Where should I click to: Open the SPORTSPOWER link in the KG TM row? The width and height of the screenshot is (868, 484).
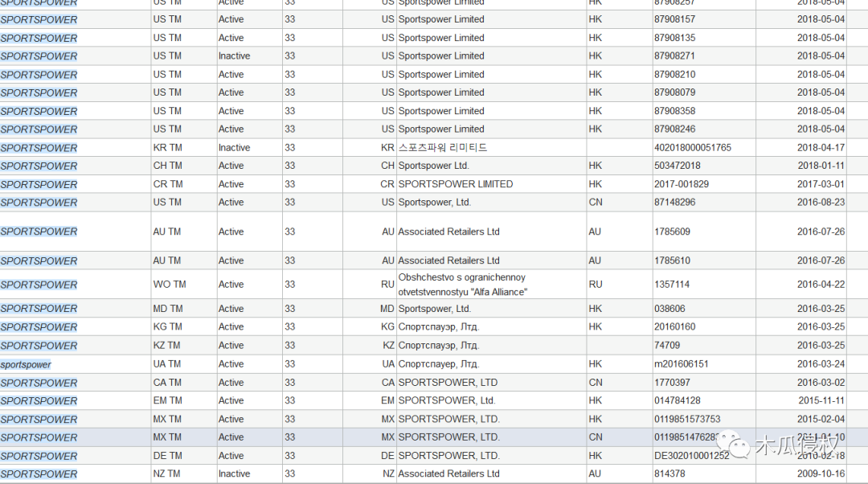point(39,327)
